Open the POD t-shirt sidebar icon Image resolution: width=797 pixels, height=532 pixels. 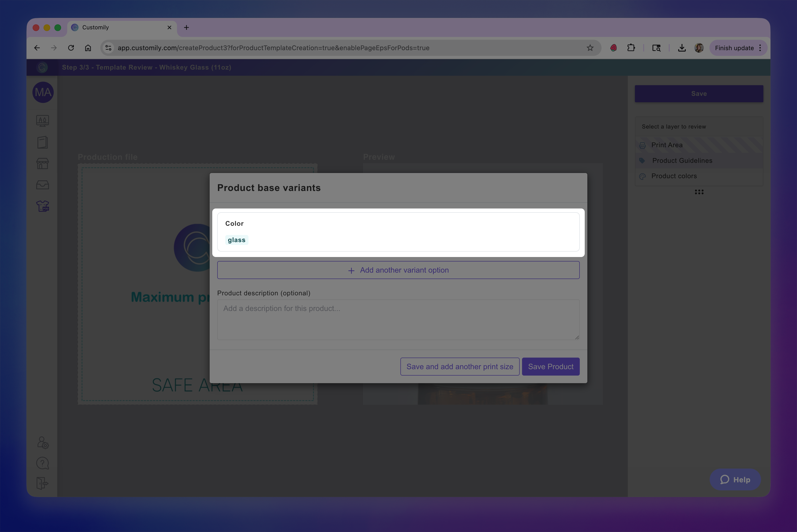click(x=43, y=206)
